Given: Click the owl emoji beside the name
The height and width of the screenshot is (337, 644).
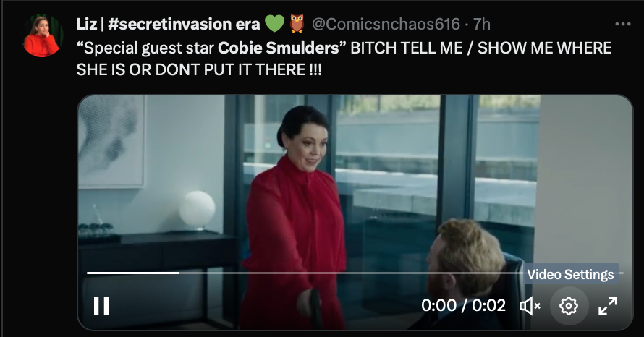Looking at the screenshot, I should point(297,23).
